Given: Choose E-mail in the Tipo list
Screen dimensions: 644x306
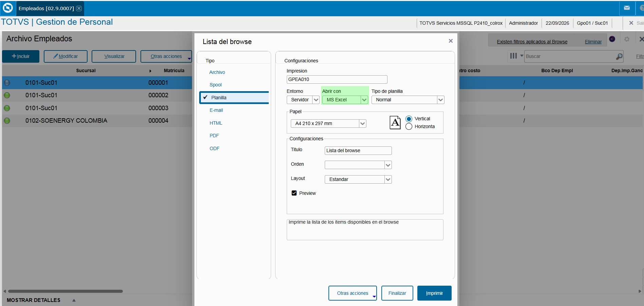Looking at the screenshot, I should 216,110.
